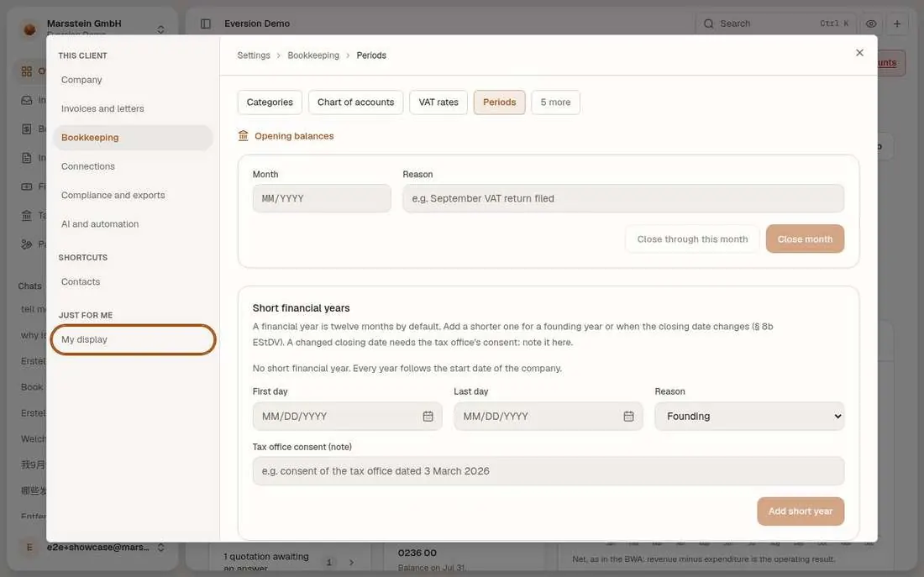Open the Contacts shortcut
Screen dimensions: 924x577
pos(133,281)
